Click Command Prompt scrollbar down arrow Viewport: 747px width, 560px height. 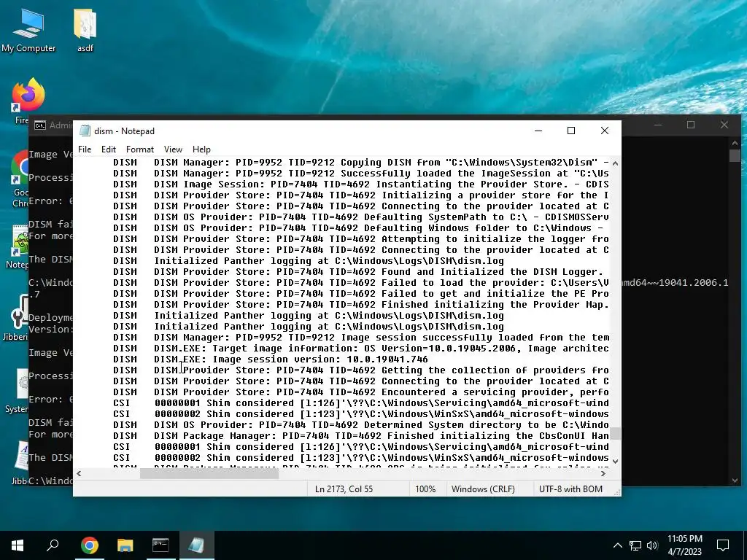click(x=735, y=481)
